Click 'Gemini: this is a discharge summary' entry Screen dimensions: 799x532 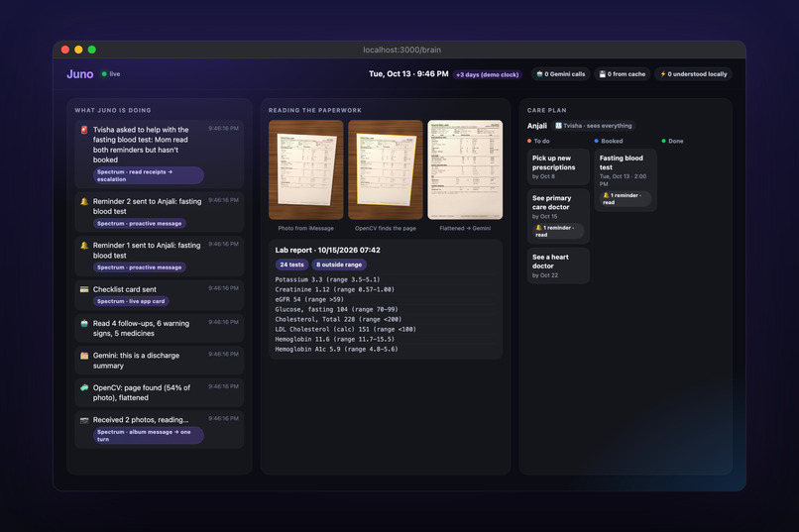coord(159,361)
